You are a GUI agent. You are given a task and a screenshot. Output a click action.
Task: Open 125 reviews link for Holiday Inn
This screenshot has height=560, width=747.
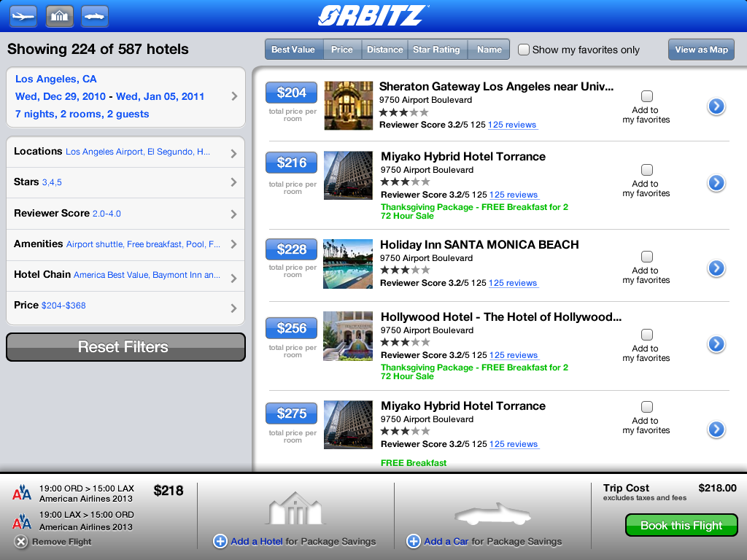513,283
